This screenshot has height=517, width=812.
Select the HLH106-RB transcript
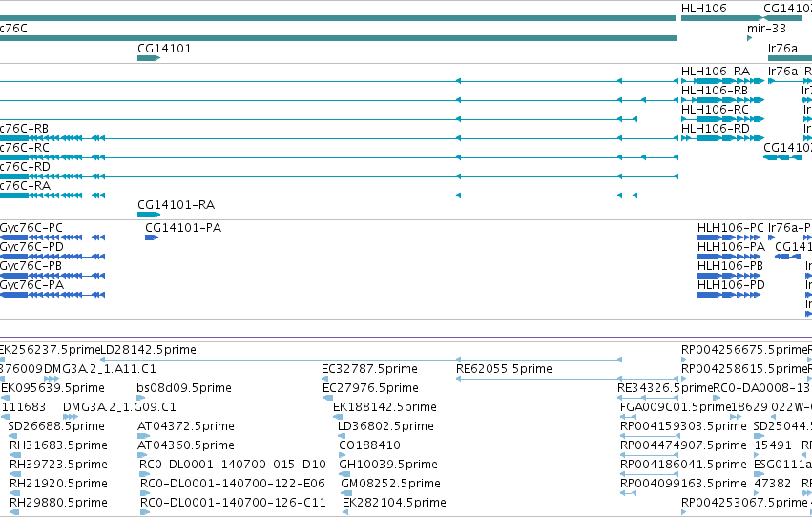(x=722, y=100)
